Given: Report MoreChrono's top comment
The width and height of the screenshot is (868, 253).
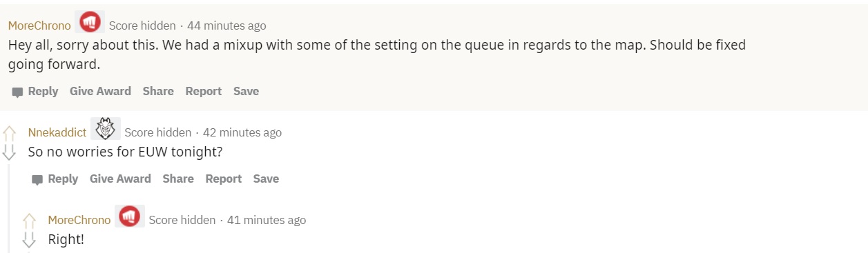Looking at the screenshot, I should (204, 91).
